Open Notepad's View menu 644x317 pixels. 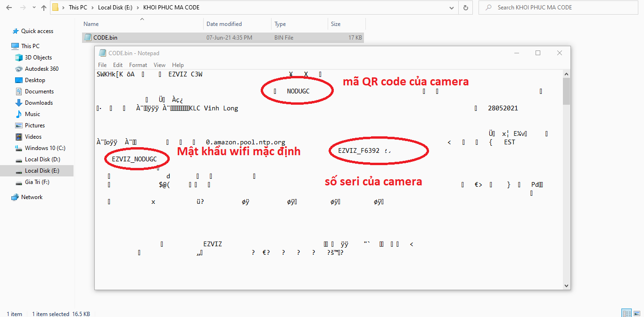coord(160,65)
